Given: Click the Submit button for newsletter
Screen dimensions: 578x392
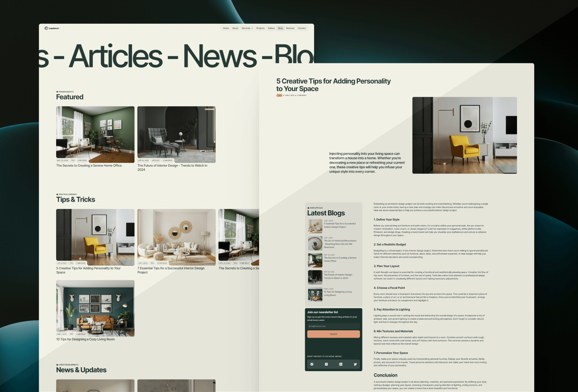Looking at the screenshot, I should tap(333, 334).
